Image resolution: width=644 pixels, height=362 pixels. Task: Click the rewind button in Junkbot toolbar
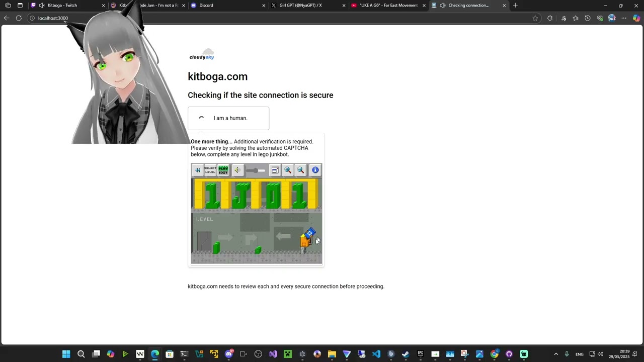(198, 170)
